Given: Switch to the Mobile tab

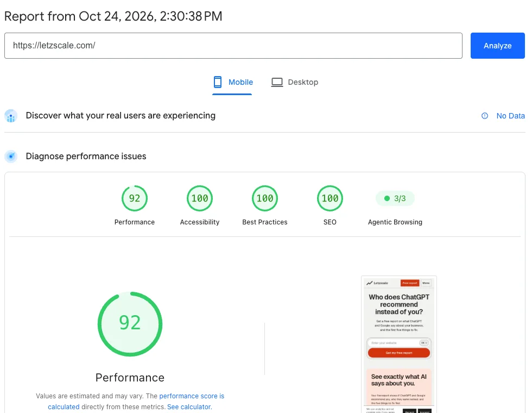Looking at the screenshot, I should pyautogui.click(x=232, y=82).
